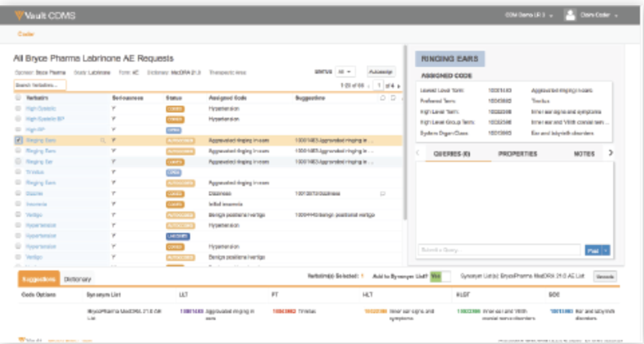644x344 pixels.
Task: Click the RINGING EARS panel heading
Action: click(x=450, y=59)
